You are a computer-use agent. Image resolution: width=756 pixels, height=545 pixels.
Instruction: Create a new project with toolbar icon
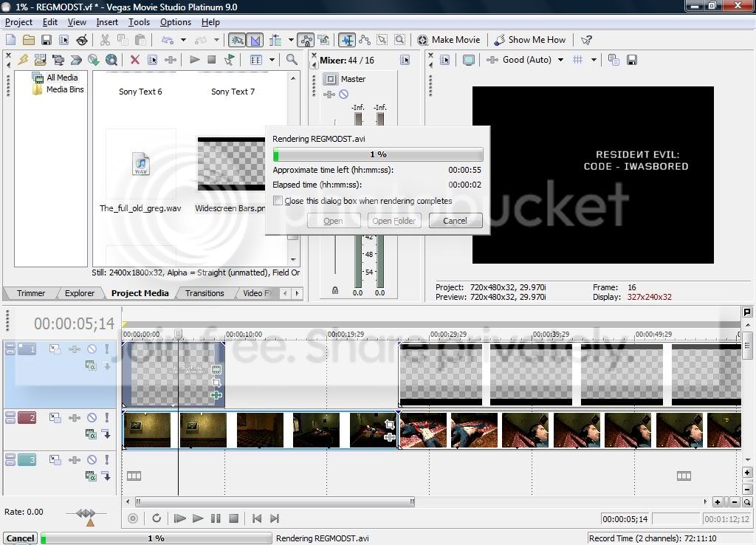pyautogui.click(x=10, y=40)
